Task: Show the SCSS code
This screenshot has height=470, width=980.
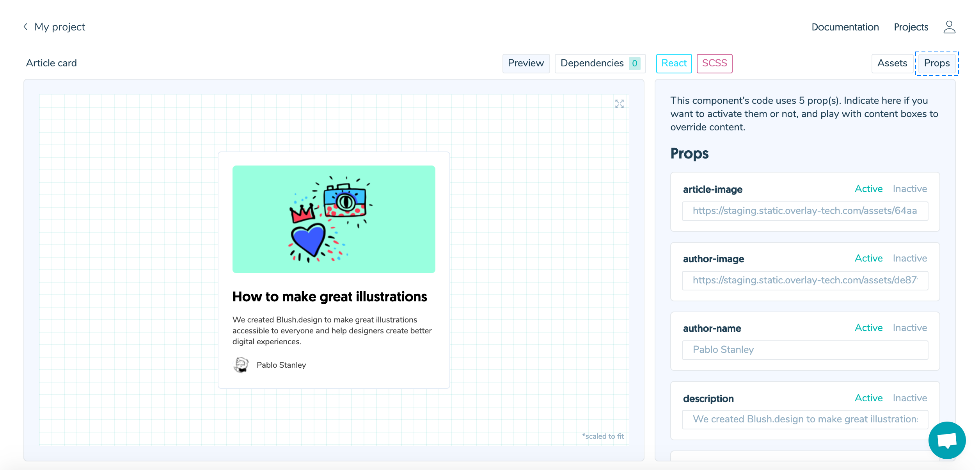Action: tap(714, 63)
